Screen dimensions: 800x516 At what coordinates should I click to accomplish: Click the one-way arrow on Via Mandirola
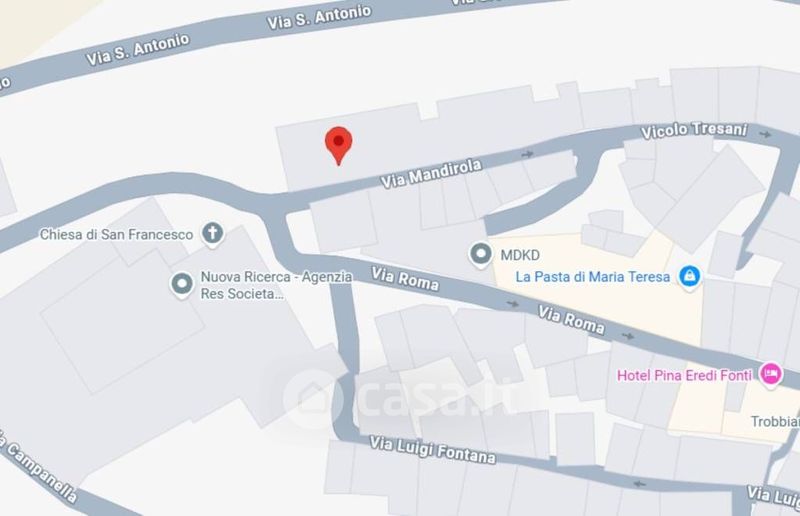pos(527,153)
